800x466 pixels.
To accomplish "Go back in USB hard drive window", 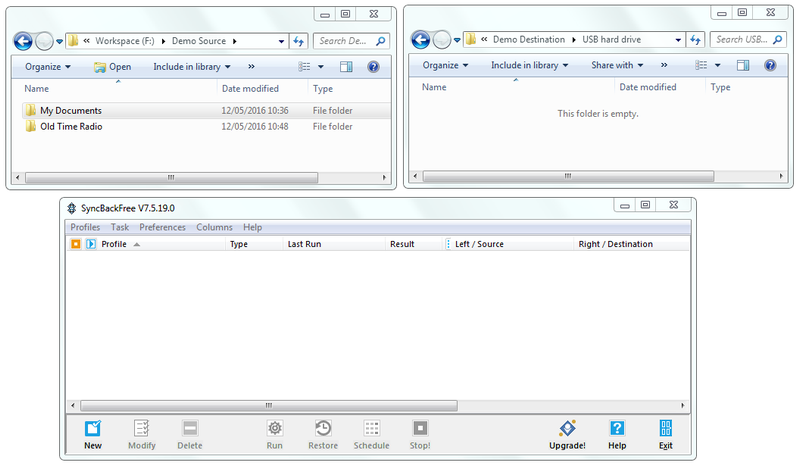I will point(420,39).
